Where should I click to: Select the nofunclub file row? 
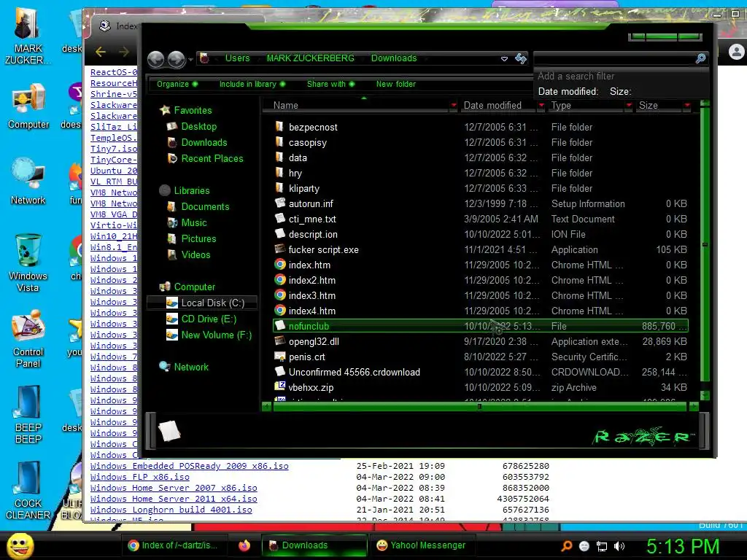pyautogui.click(x=481, y=326)
